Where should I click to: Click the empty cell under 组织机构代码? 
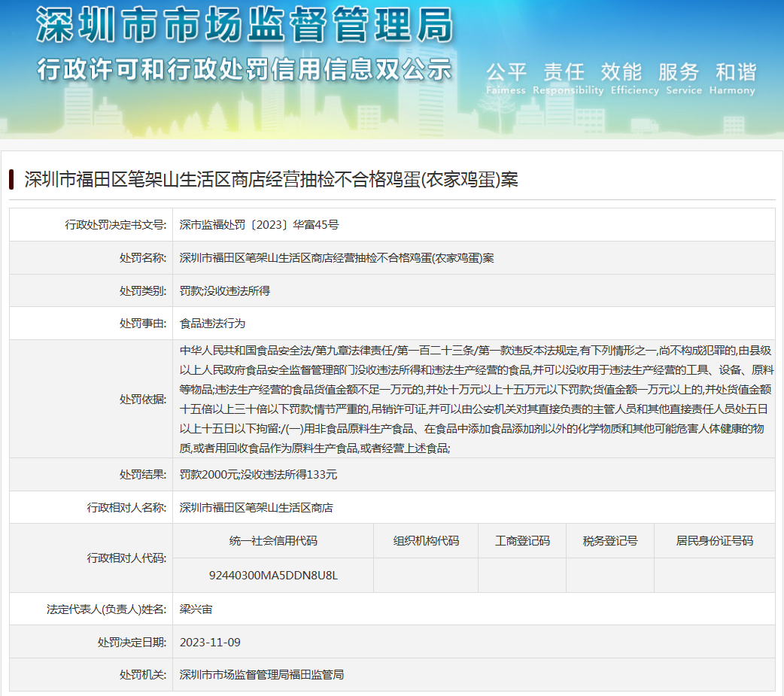pyautogui.click(x=426, y=576)
